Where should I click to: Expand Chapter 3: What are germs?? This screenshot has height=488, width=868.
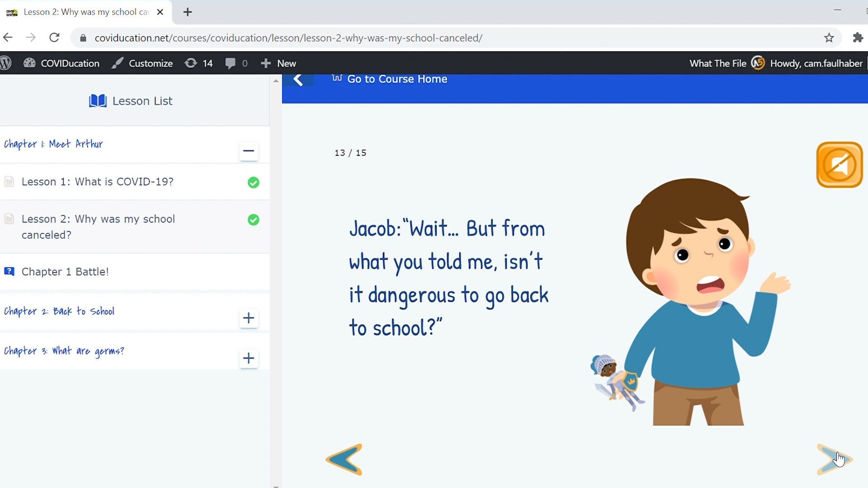pos(248,358)
